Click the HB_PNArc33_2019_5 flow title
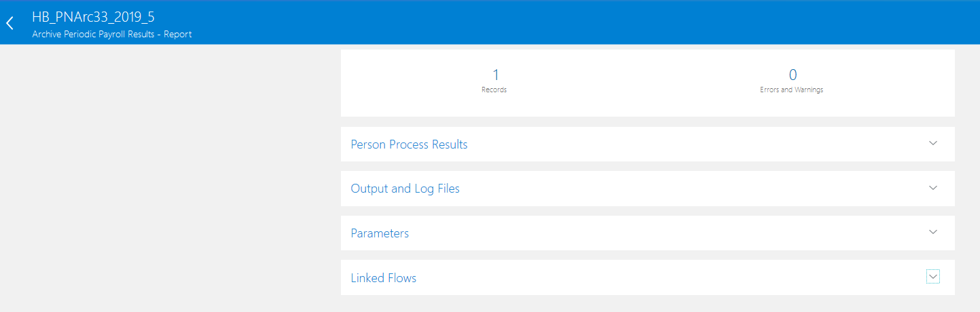The image size is (980, 312). [93, 17]
